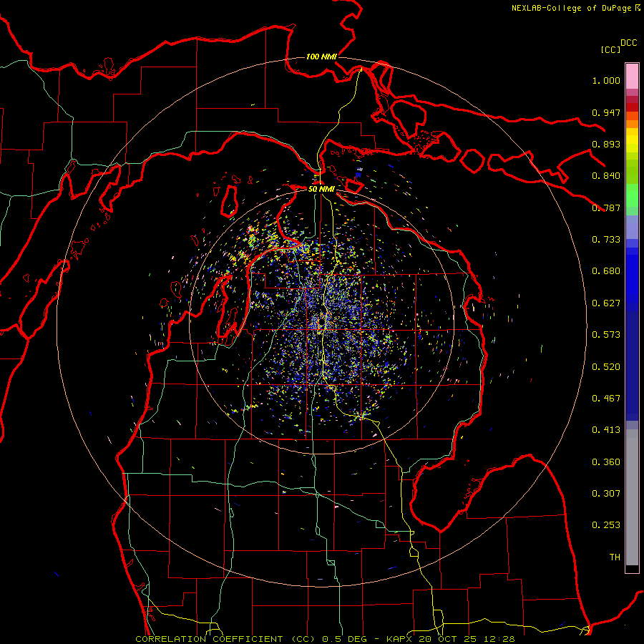Click the 0.467 color scale value
The width and height of the screenshot is (644, 644).
point(606,399)
